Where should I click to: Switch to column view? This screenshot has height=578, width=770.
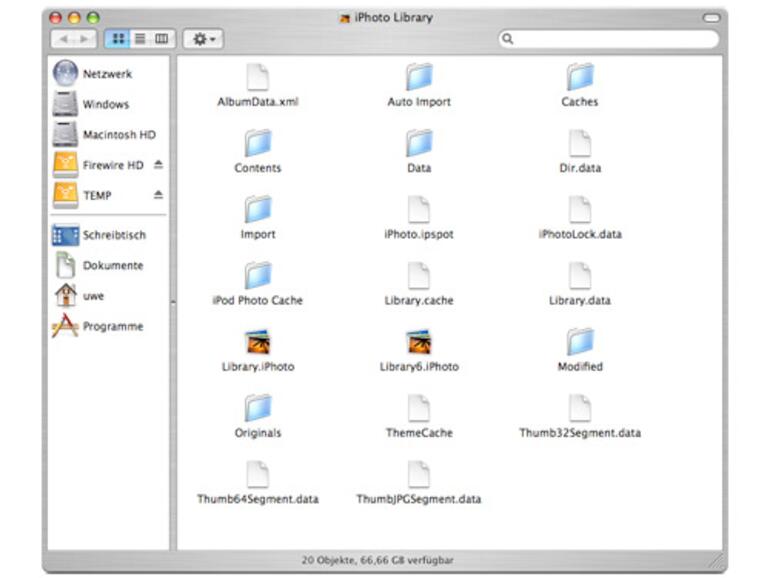tap(162, 39)
